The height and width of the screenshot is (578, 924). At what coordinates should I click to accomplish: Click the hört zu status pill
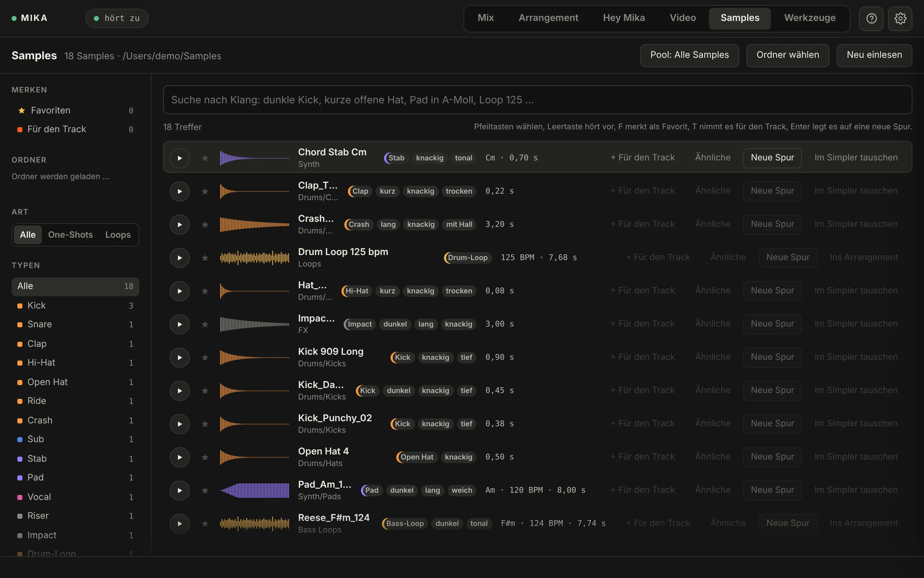tap(117, 18)
